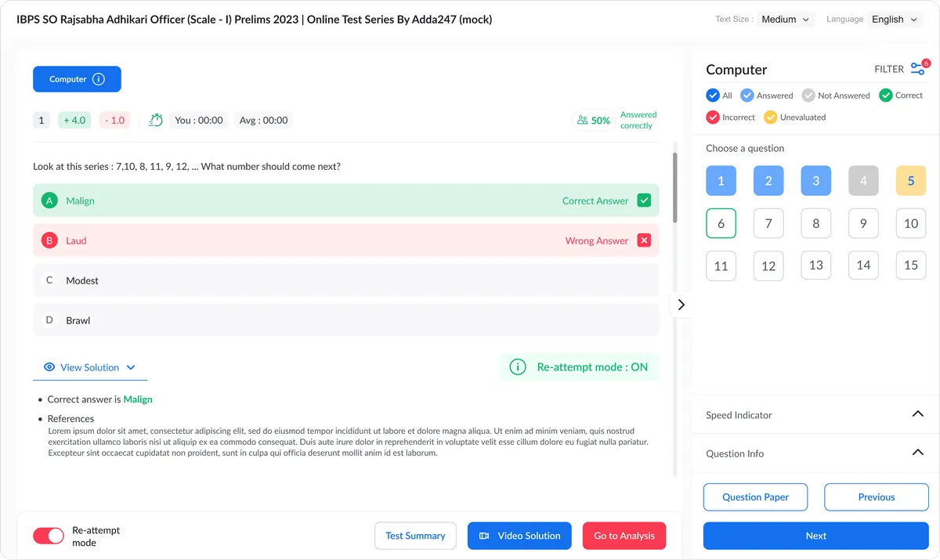Open the Test Summary
Screen dimensions: 940x560
click(415, 536)
